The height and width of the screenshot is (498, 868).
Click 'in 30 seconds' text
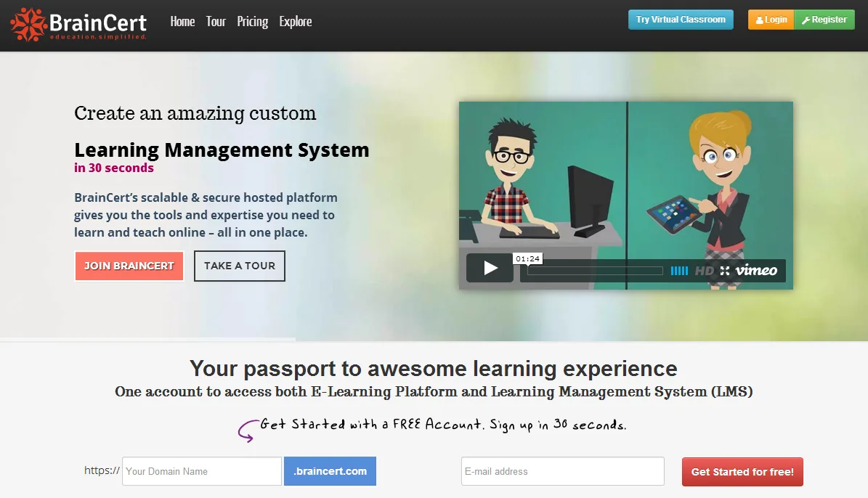click(114, 168)
